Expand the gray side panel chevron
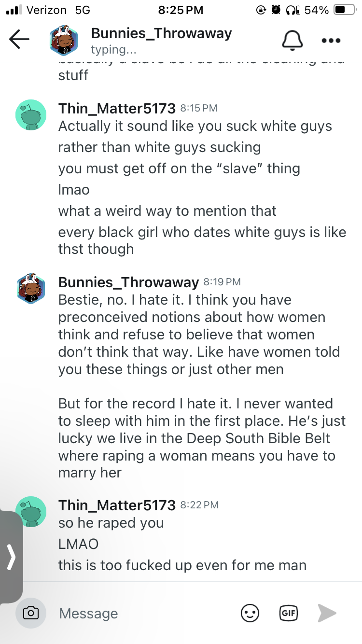362x644 pixels. click(x=11, y=558)
